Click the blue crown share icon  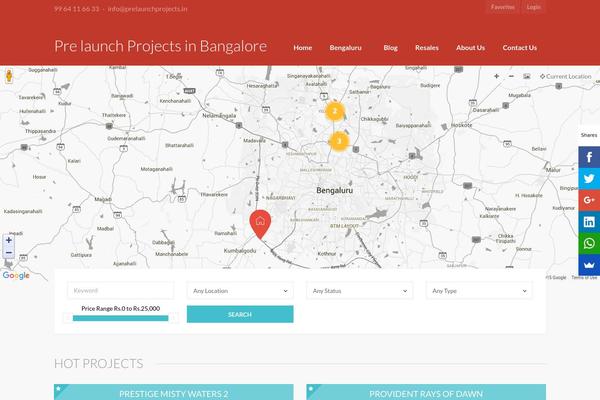pos(589,264)
